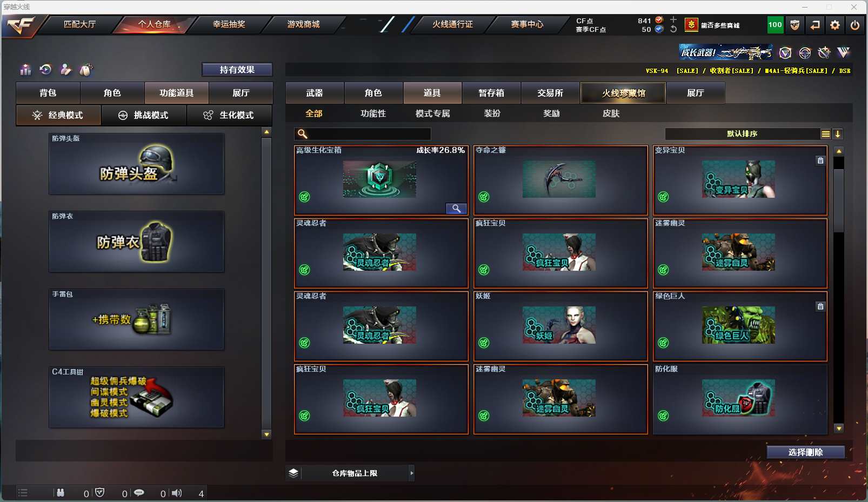868x502 pixels.
Task: Switch to the 暂存箱 tab
Action: (491, 93)
